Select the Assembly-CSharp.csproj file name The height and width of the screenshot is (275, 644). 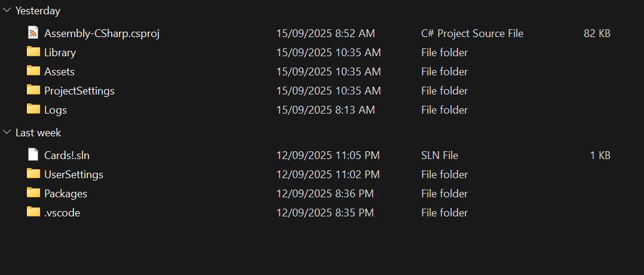(x=102, y=33)
